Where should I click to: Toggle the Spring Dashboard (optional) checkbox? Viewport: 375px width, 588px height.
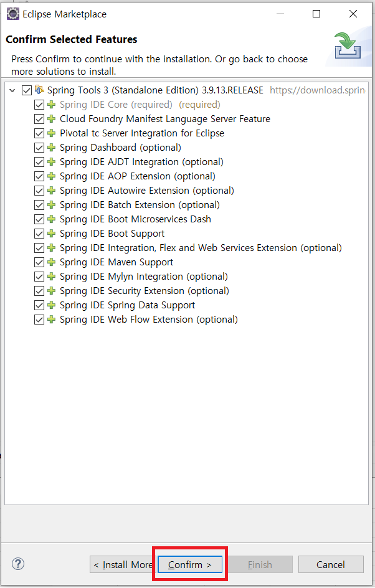[39, 148]
